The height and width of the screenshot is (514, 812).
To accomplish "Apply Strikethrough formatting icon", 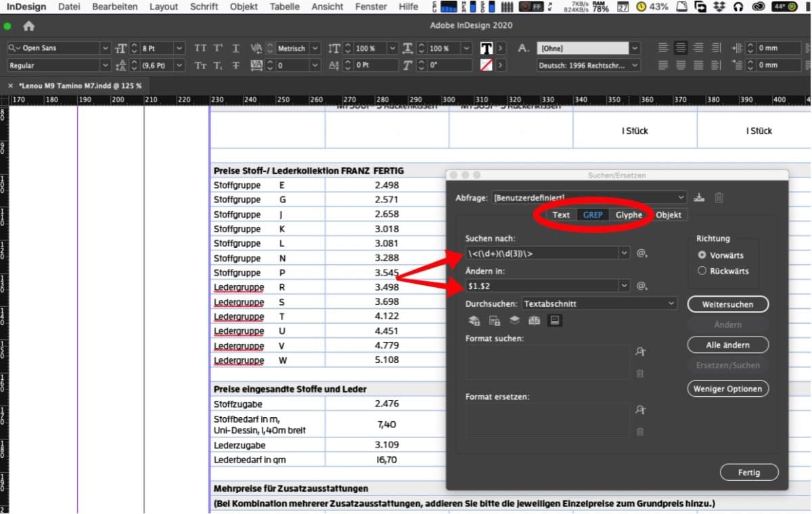I will (235, 66).
